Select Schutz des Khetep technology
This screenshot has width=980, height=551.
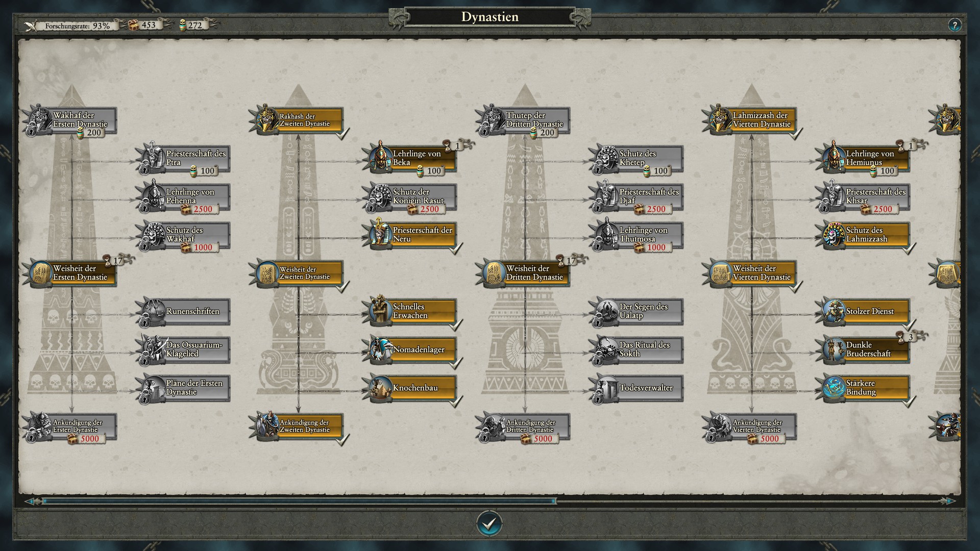tap(638, 159)
